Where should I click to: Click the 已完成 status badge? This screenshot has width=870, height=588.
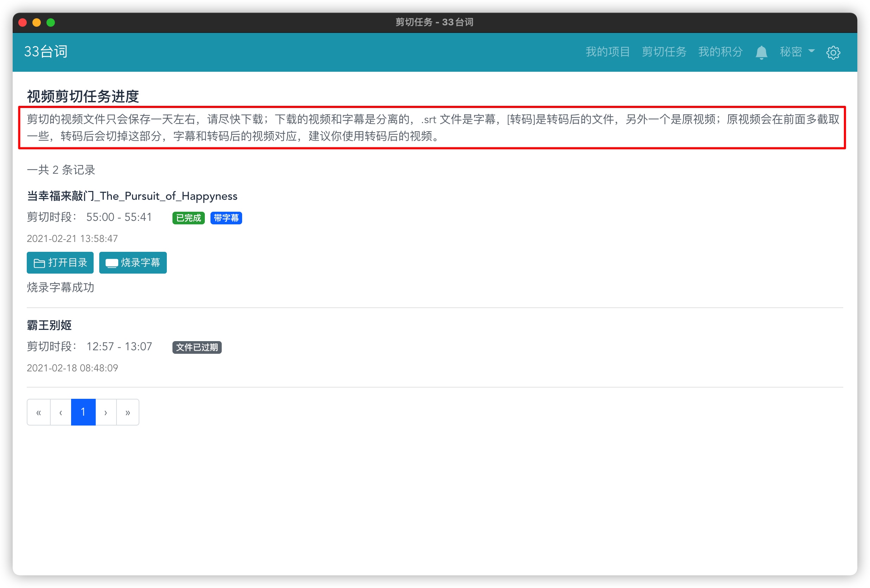pos(188,218)
